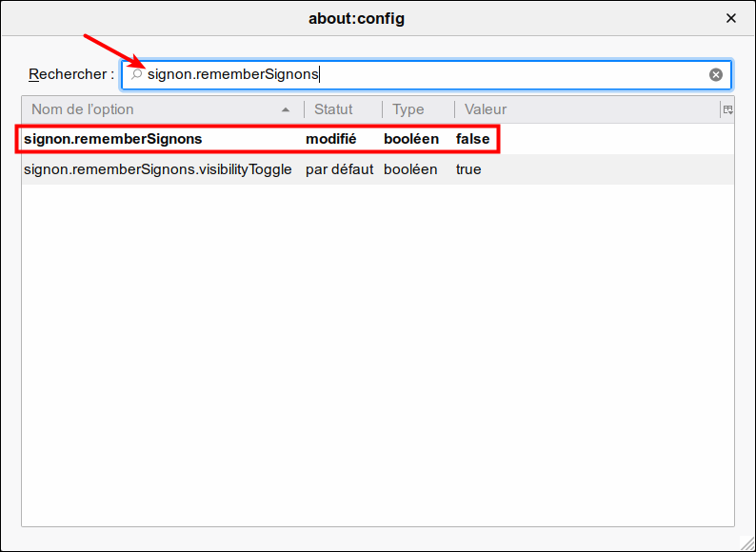Click the magnifier icon in the search field
Image resolution: width=756 pixels, height=552 pixels.
137,74
